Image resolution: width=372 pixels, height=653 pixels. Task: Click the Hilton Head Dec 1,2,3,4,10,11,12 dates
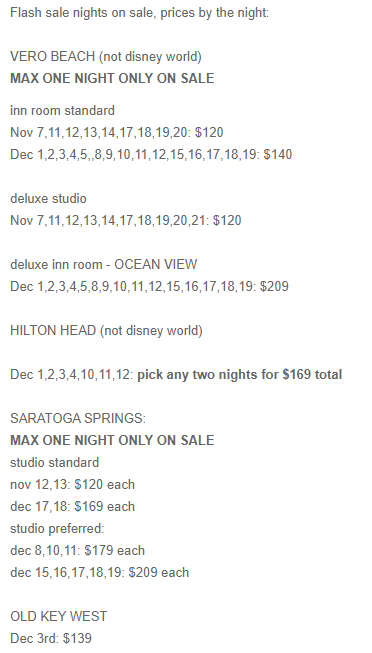pyautogui.click(x=72, y=375)
